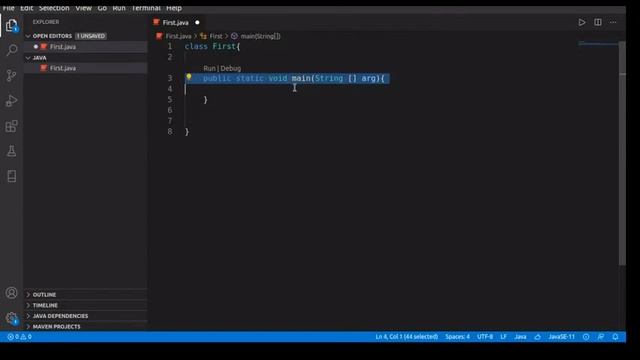
Task: Open the View menu
Action: tap(83, 8)
